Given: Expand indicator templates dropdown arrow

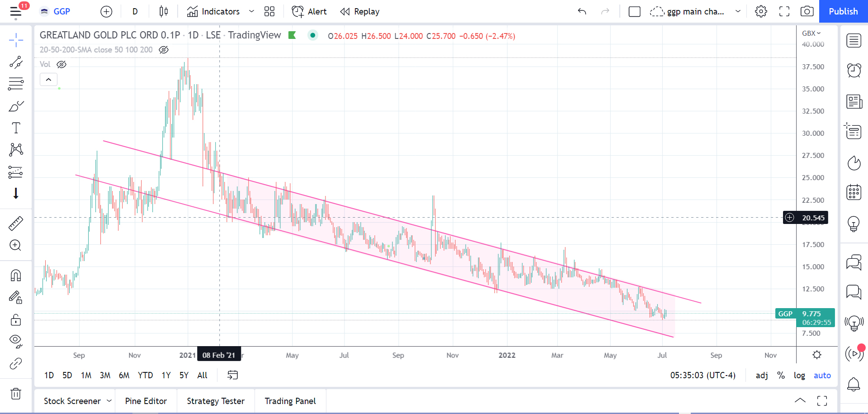Looking at the screenshot, I should (251, 12).
